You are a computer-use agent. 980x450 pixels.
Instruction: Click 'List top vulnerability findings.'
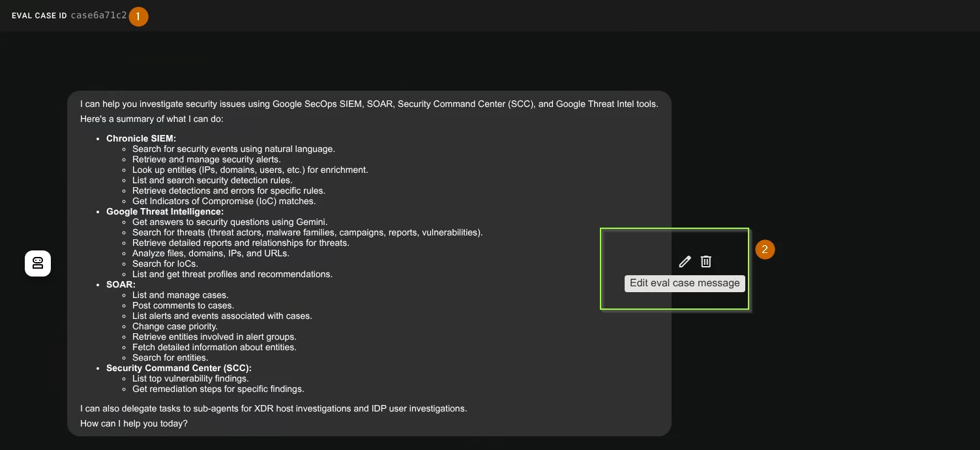pyautogui.click(x=190, y=378)
